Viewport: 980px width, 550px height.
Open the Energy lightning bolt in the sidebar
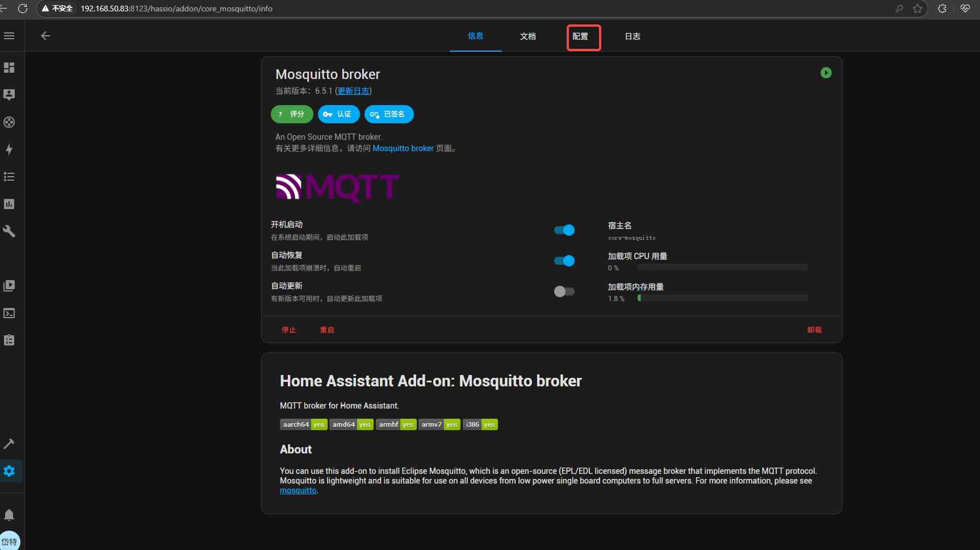[x=9, y=149]
